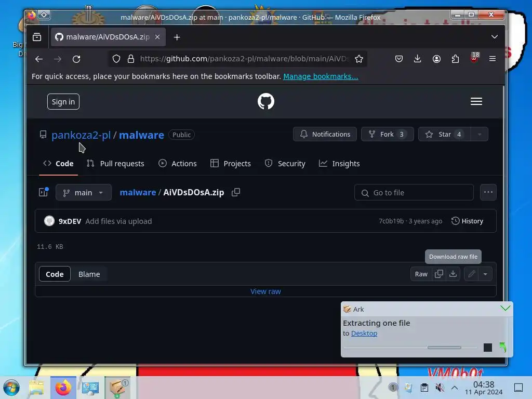The image size is (532, 399).
Task: List all tabs with the chevron
Action: (495, 37)
